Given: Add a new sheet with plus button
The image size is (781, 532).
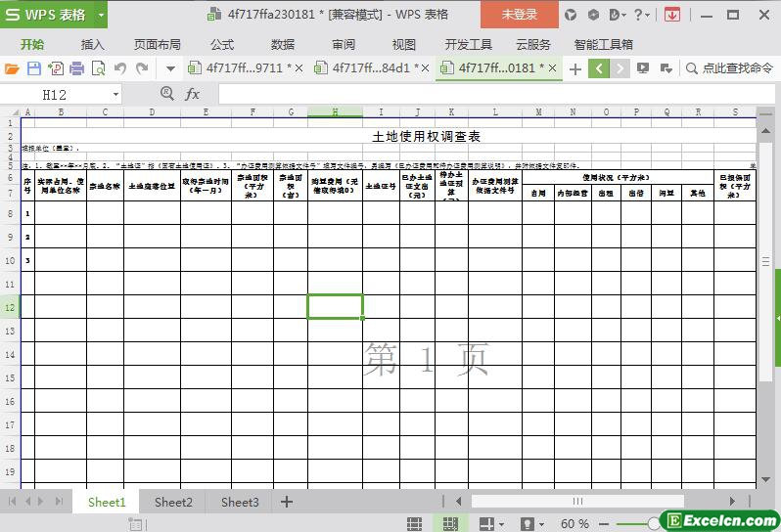Looking at the screenshot, I should point(287,502).
